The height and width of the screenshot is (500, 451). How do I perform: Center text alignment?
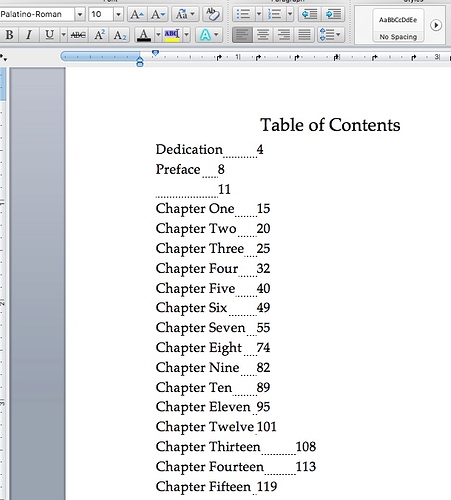click(263, 35)
